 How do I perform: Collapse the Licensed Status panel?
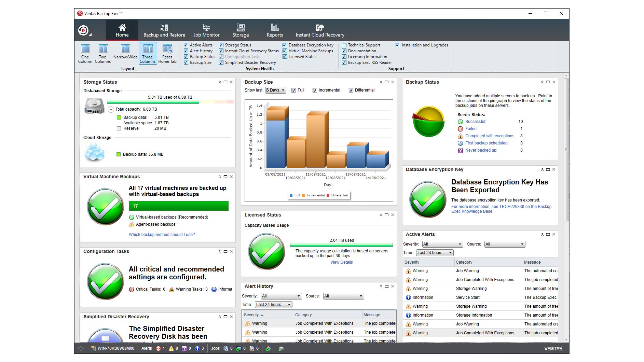pyautogui.click(x=381, y=215)
